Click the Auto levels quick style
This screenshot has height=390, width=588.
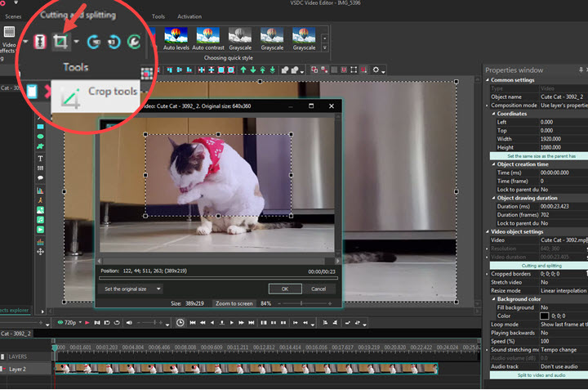click(175, 37)
